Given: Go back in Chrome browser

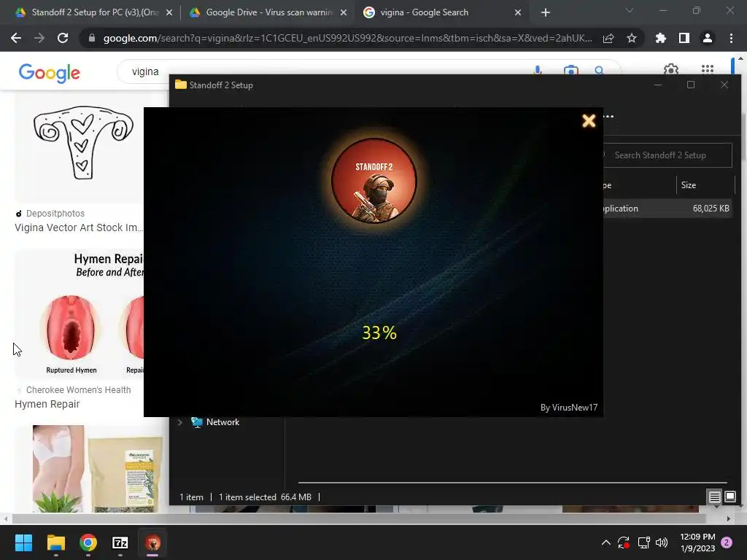Looking at the screenshot, I should pyautogui.click(x=16, y=38).
